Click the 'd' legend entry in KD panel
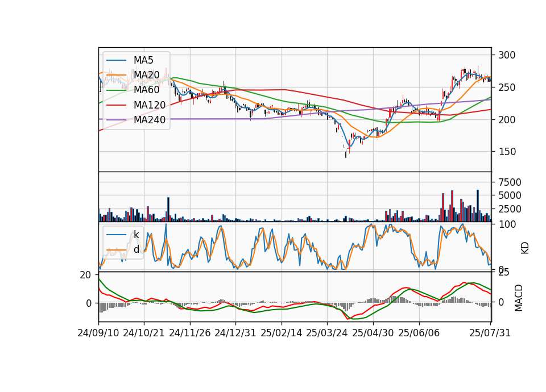This screenshot has width=546, height=392. (x=136, y=249)
